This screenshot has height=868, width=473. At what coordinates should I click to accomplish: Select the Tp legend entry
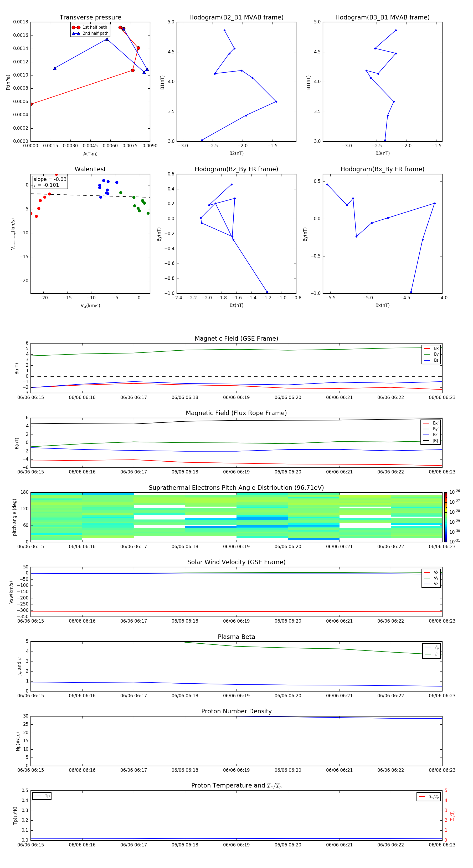(x=42, y=796)
